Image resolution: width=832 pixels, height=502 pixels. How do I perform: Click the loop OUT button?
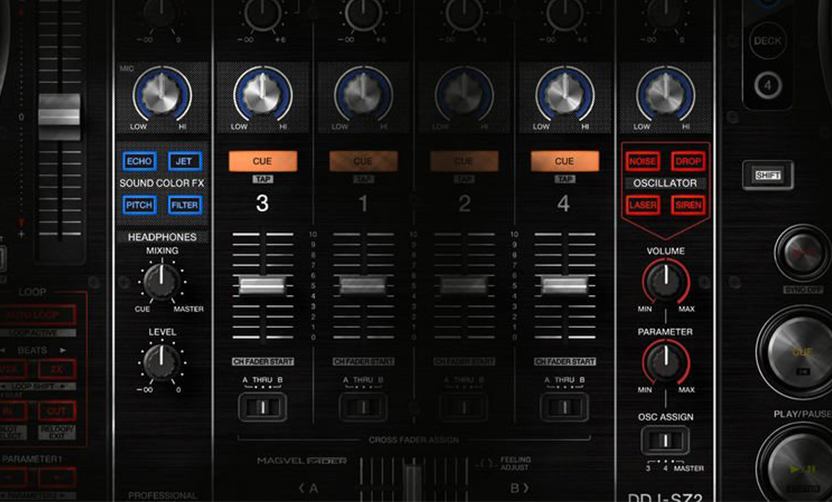(57, 411)
